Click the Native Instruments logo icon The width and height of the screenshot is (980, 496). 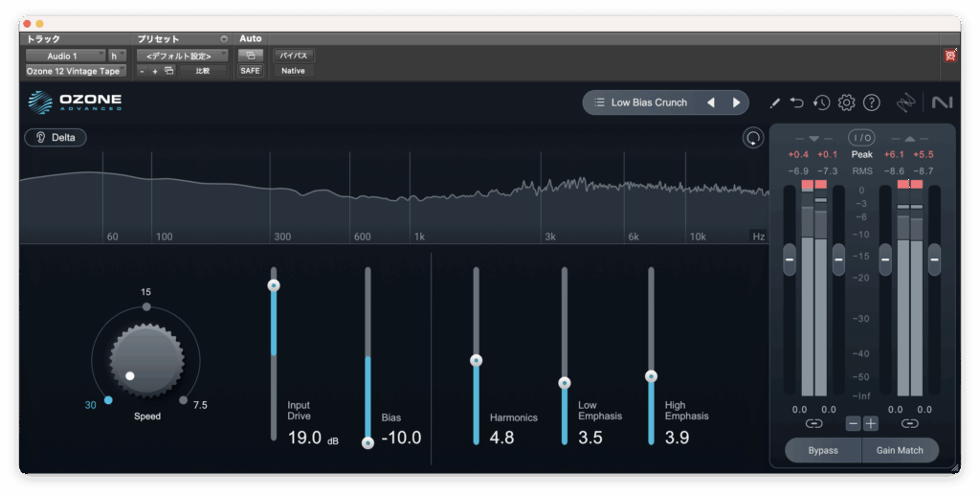click(942, 102)
